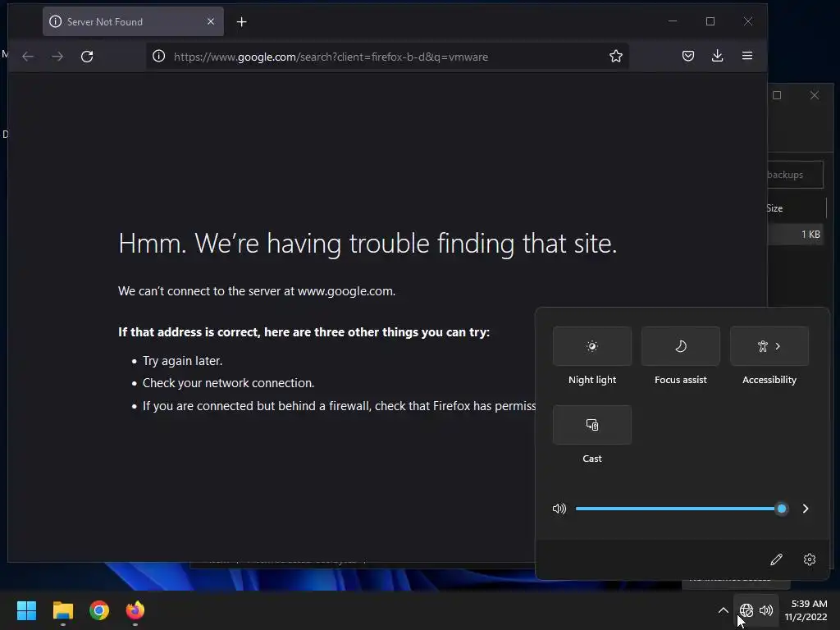The image size is (840, 630).
Task: Maximize the background Explorer window
Action: (x=777, y=95)
